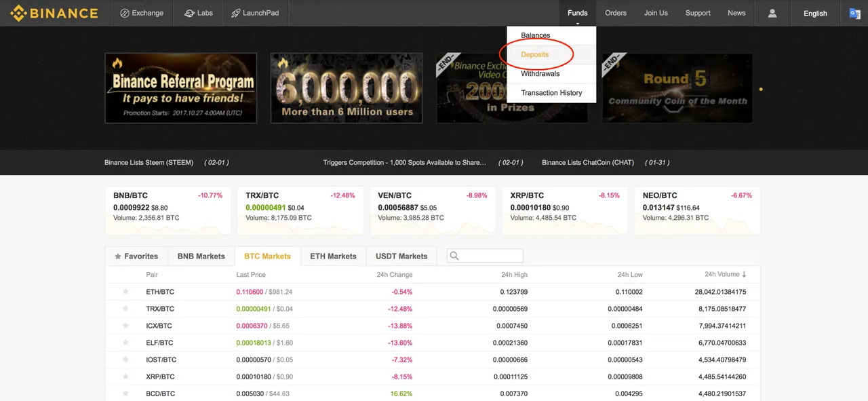The width and height of the screenshot is (868, 401).
Task: Open the LaunchPad rocket icon
Action: point(235,13)
